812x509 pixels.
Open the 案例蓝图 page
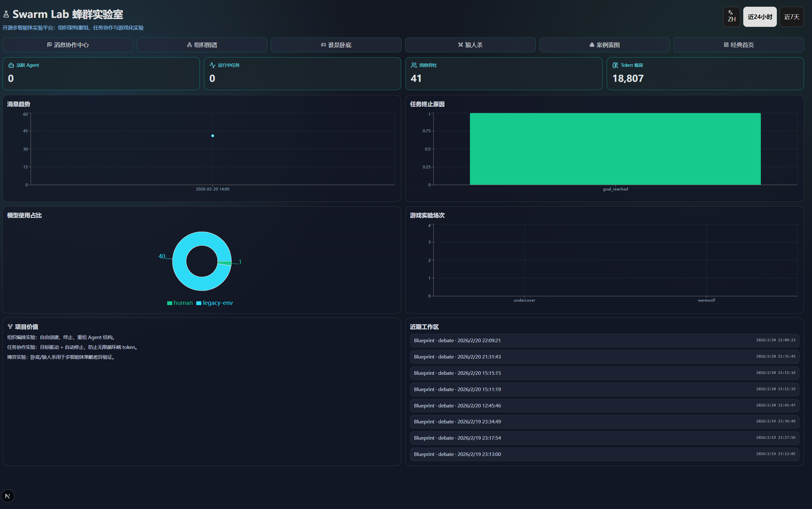click(x=604, y=45)
